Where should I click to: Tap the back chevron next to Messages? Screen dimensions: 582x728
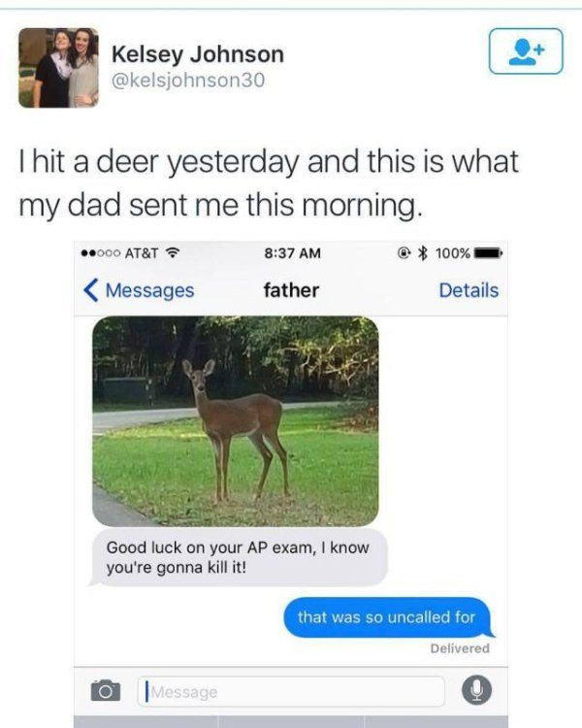tap(91, 290)
